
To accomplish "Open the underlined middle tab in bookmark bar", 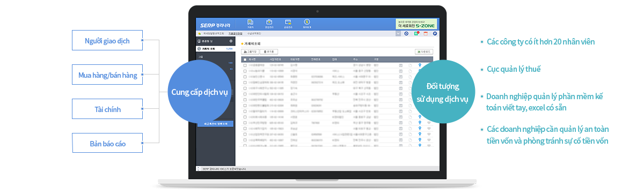I will [x=236, y=33].
